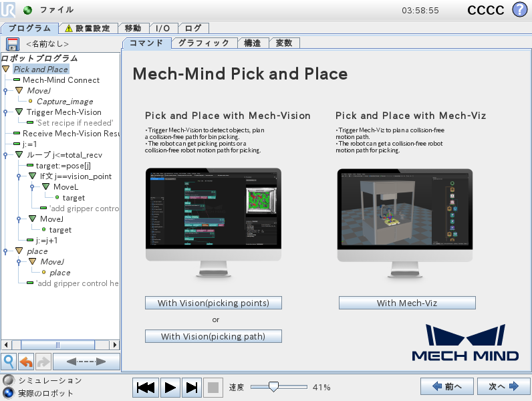Click the grey redo arrow icon
532x401 pixels.
pyautogui.click(x=43, y=362)
